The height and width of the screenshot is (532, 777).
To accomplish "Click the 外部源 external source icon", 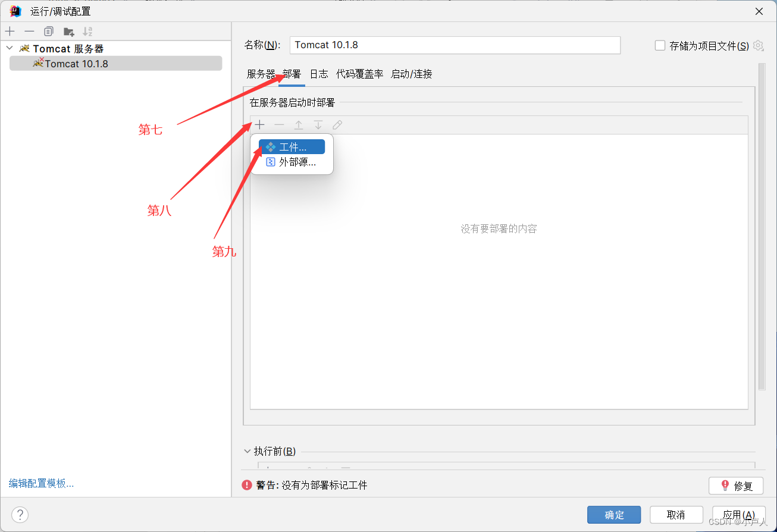I will 271,162.
